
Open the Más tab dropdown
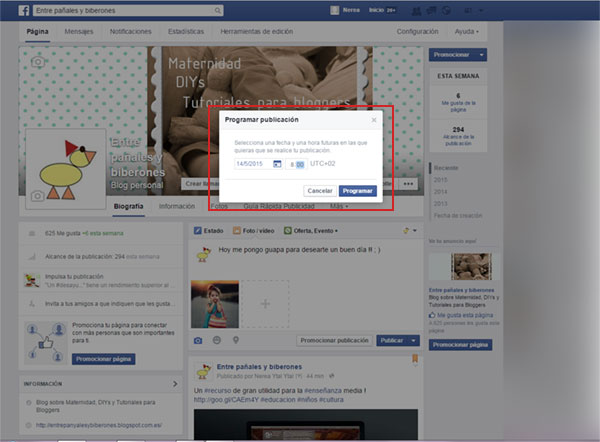click(339, 206)
